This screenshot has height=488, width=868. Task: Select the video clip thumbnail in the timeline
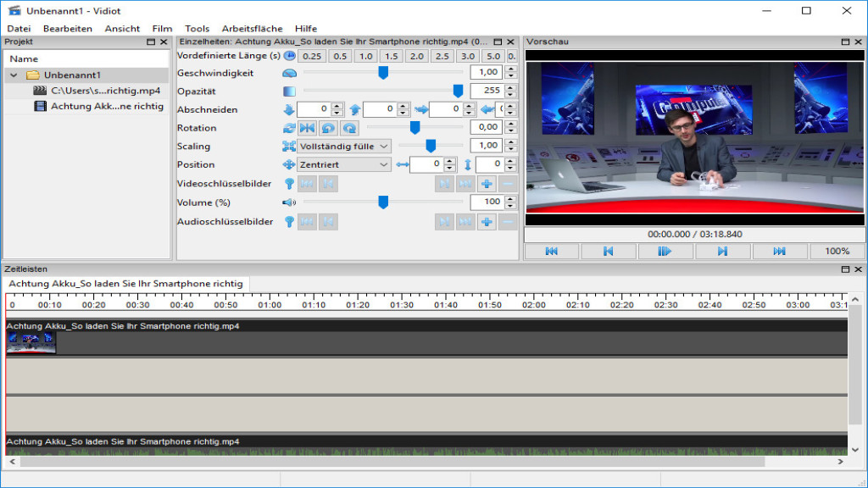[x=31, y=341]
